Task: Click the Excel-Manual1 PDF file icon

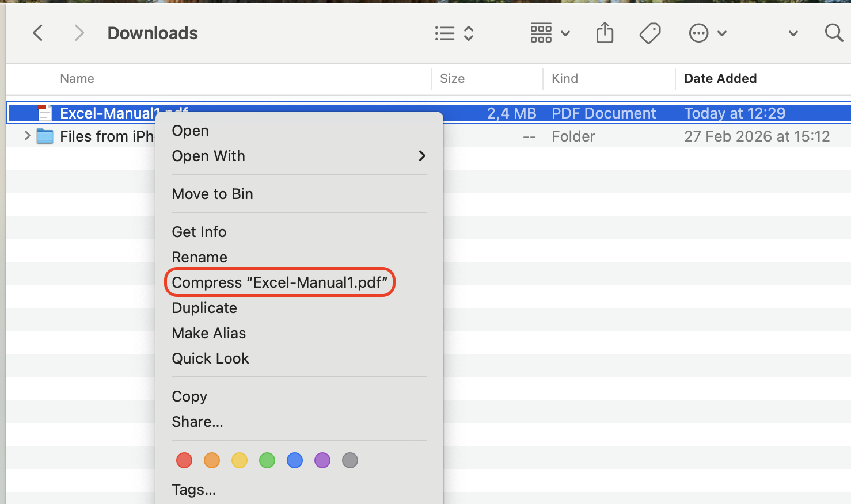Action: click(x=45, y=113)
